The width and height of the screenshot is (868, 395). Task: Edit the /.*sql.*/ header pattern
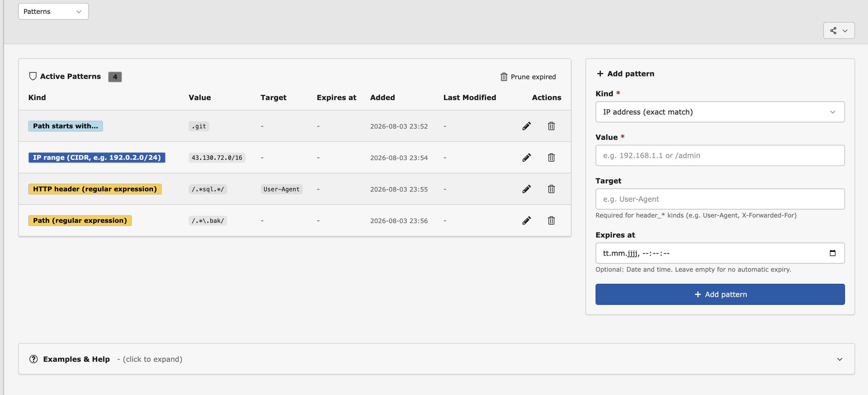click(x=526, y=189)
